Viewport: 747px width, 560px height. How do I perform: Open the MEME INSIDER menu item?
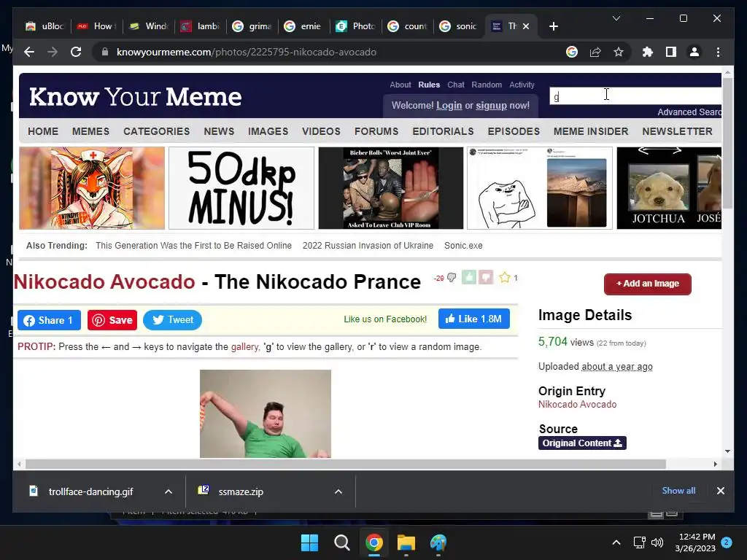point(591,131)
